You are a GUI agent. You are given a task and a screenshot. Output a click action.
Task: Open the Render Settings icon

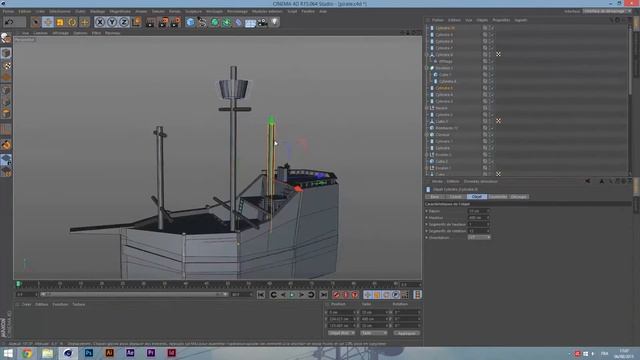pos(176,22)
